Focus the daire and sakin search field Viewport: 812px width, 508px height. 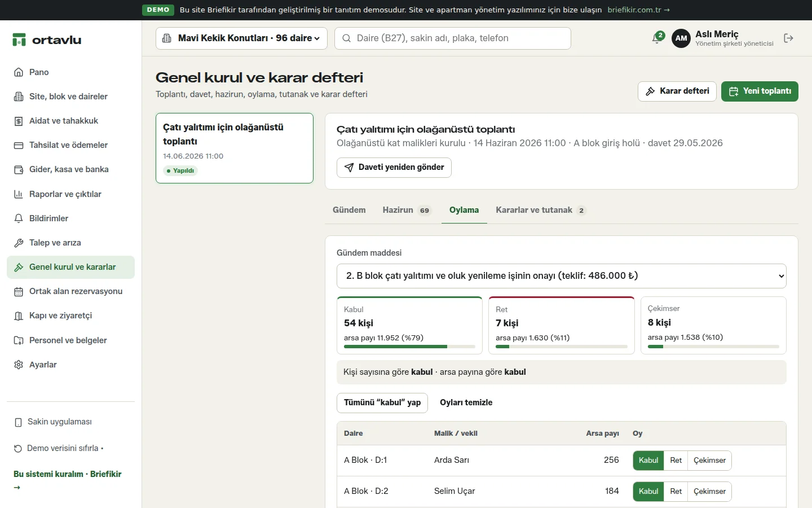coord(453,38)
